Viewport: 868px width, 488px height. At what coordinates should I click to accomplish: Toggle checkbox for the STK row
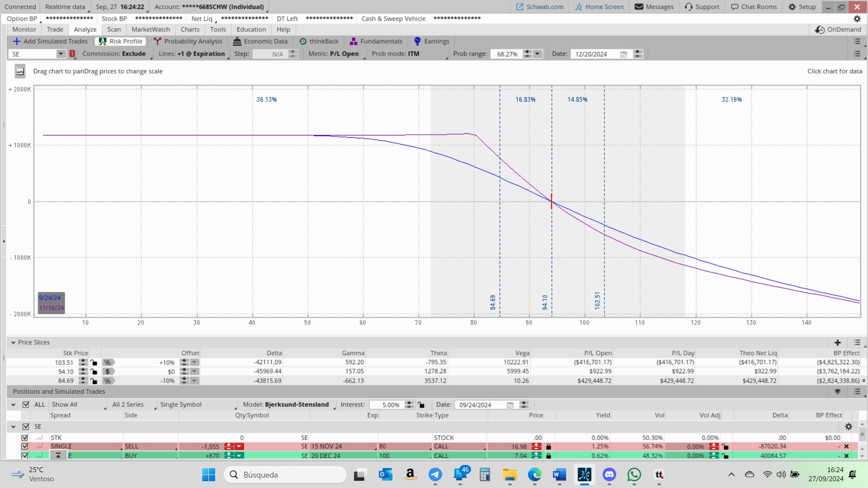tap(25, 438)
